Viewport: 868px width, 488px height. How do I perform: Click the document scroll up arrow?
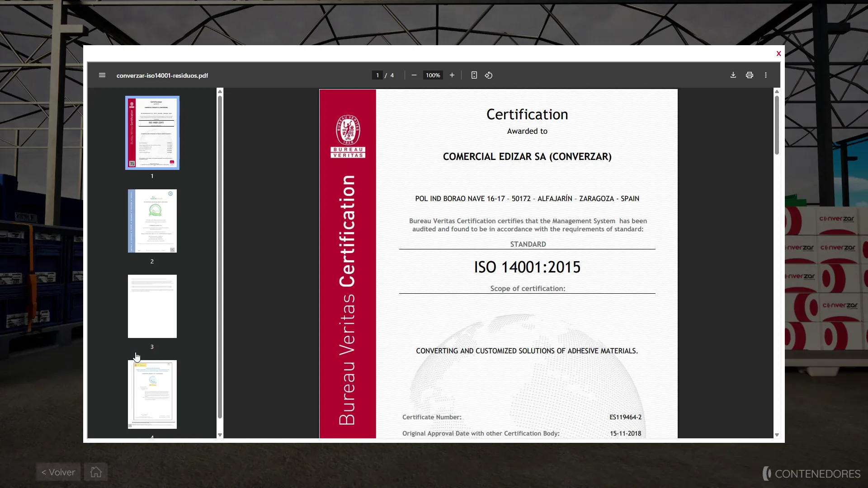pyautogui.click(x=777, y=91)
